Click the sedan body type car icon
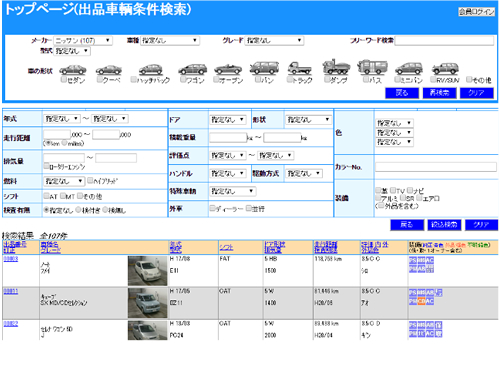Viewport: 500px width, 366px height. 73,70
